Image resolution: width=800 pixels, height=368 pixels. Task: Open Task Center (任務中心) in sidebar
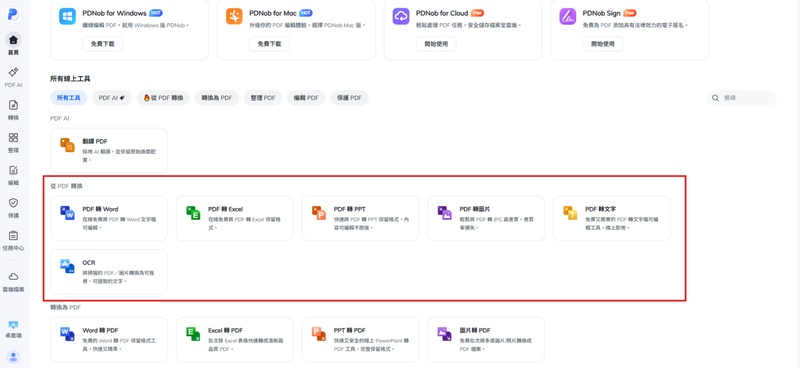[13, 240]
